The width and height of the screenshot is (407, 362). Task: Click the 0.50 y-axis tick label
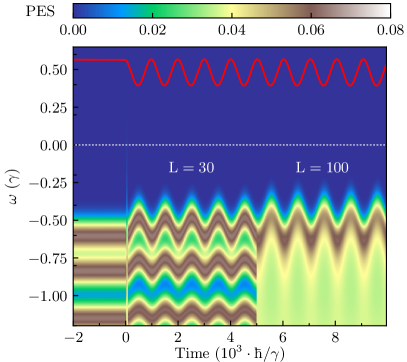coord(54,70)
